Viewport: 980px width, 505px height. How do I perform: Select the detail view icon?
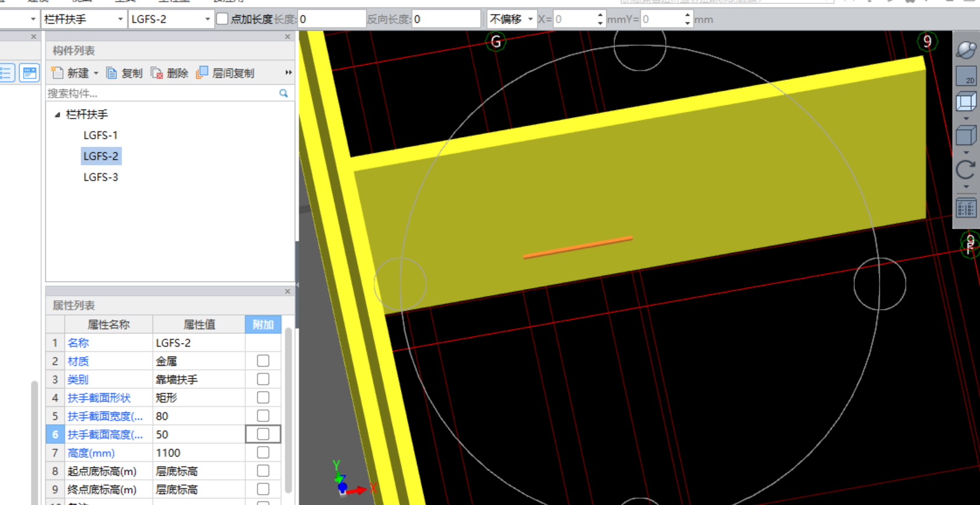pos(29,73)
